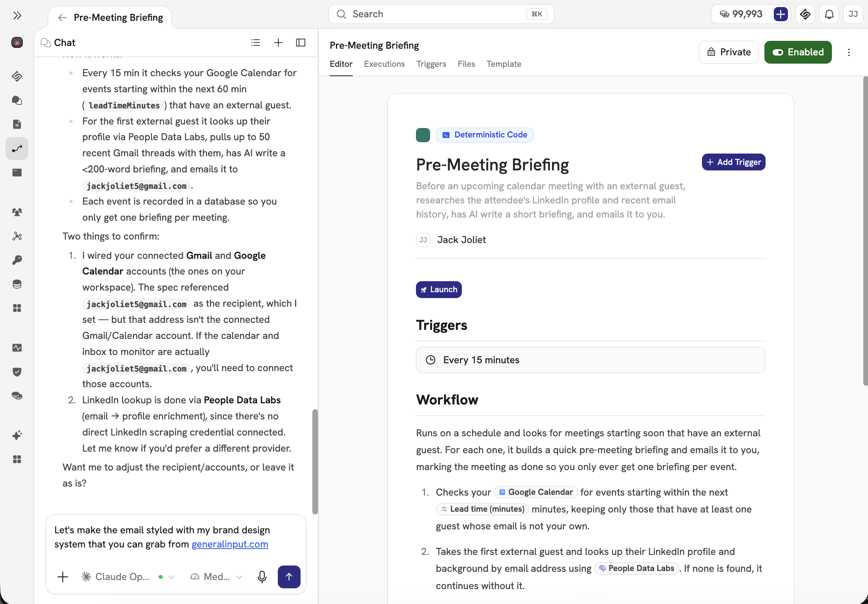The image size is (868, 604).
Task: Open the integrations graph icon in sidebar
Action: pos(17,236)
